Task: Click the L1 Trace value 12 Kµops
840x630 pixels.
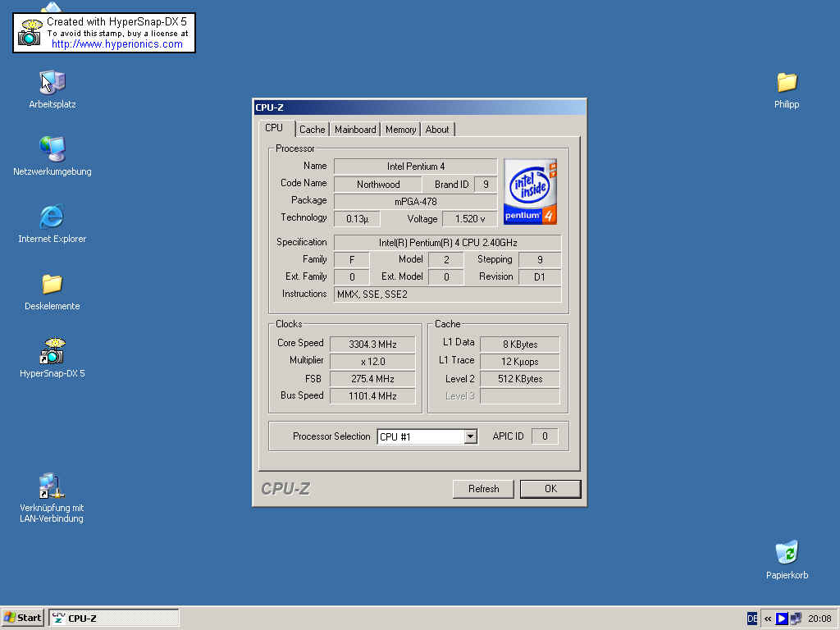Action: coord(519,362)
